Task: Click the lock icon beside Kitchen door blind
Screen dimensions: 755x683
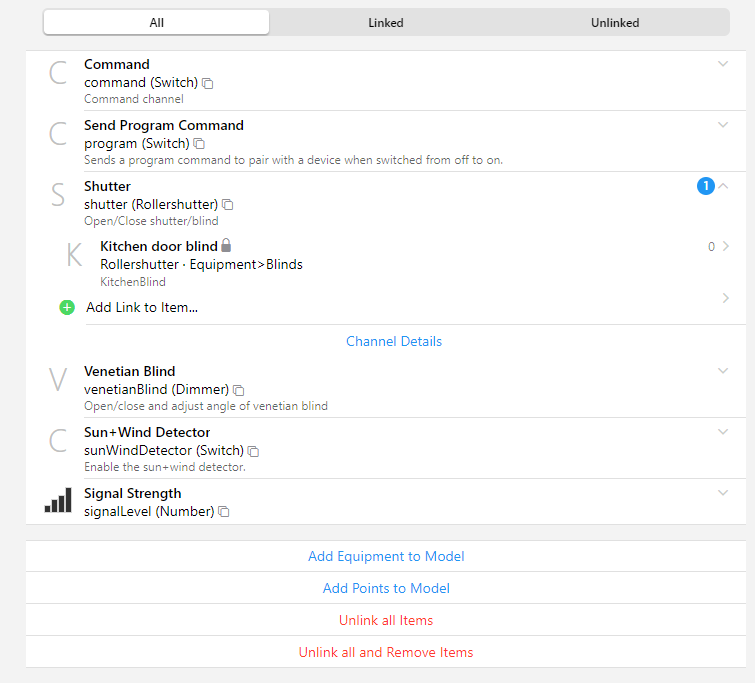Action: [x=226, y=246]
